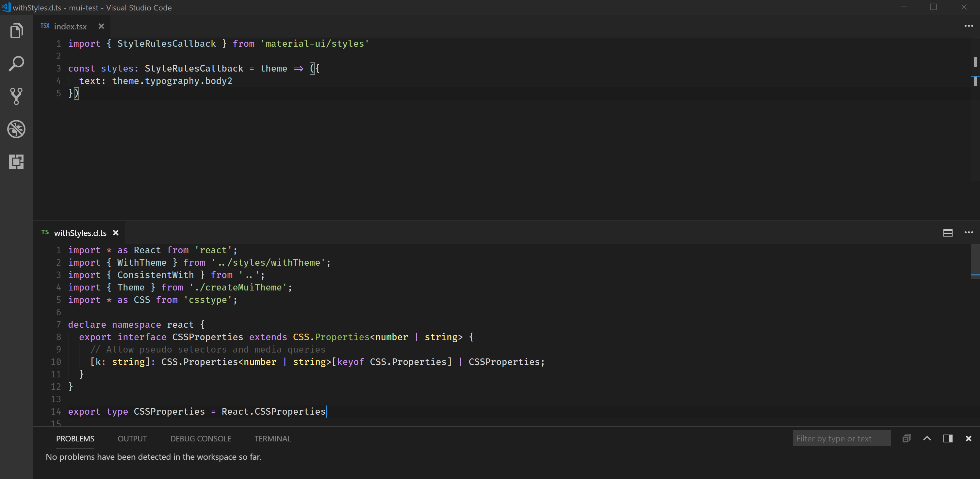Close the index.tsx tab
980x479 pixels.
coord(101,26)
